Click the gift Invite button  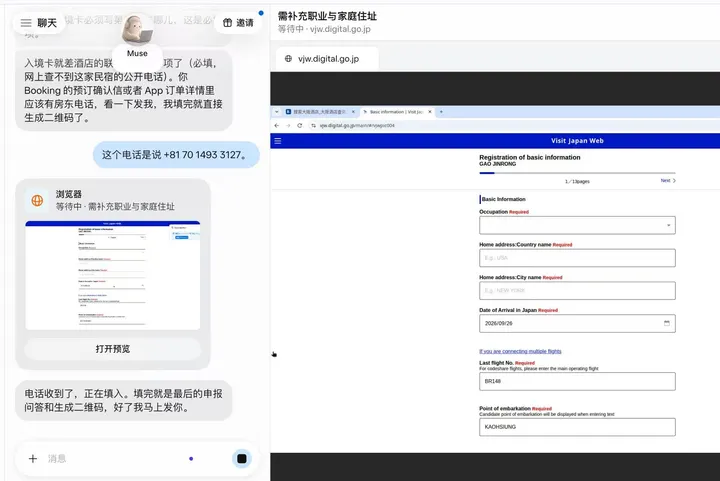click(x=238, y=22)
